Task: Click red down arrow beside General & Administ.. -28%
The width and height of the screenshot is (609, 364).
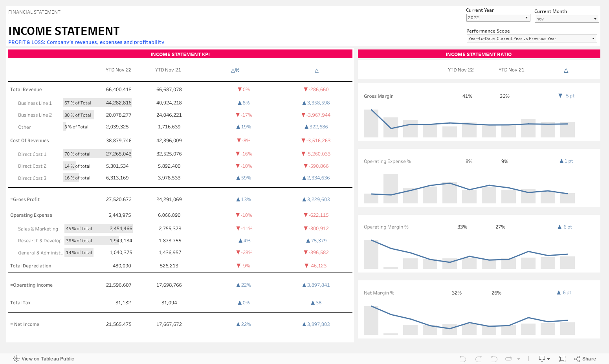Action: 238,252
